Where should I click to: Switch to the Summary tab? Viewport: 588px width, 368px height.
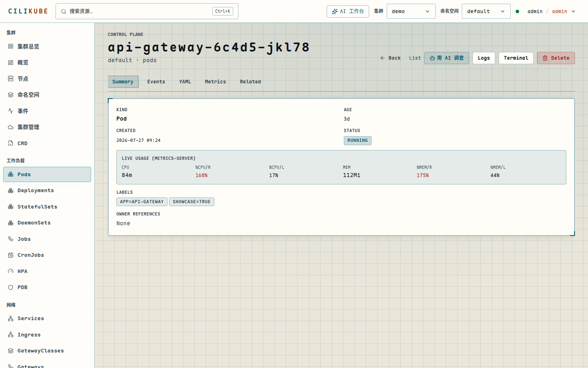coord(123,82)
